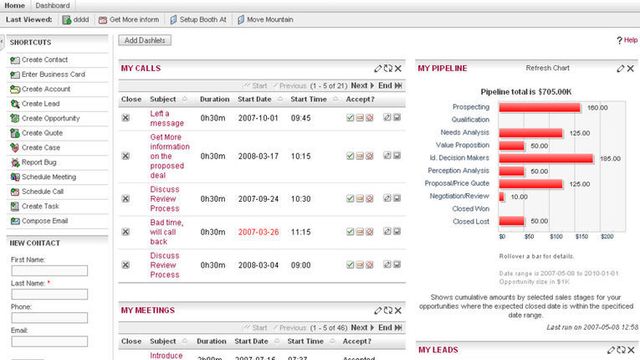Remove the My Meetings dashlet
The image size is (640, 360).
click(x=398, y=311)
